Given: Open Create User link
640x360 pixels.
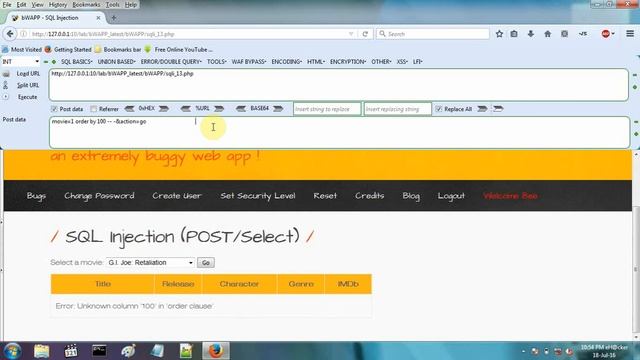Looking at the screenshot, I should 177,196.
